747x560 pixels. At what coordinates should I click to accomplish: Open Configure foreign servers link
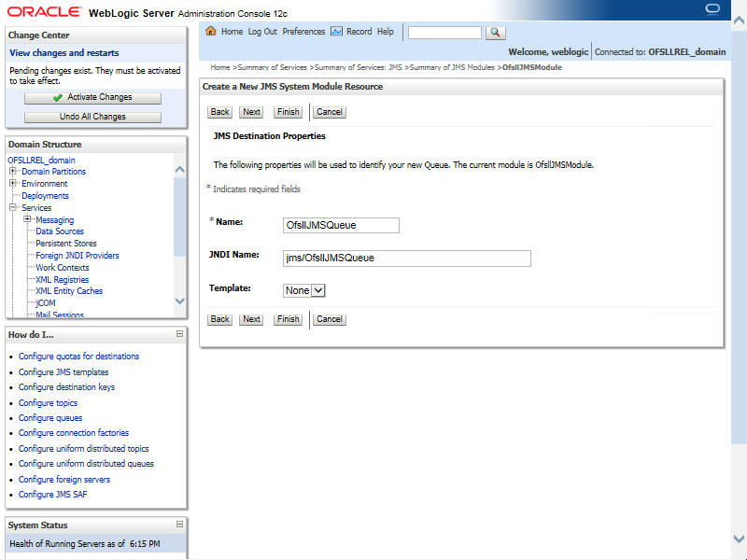[x=64, y=480]
